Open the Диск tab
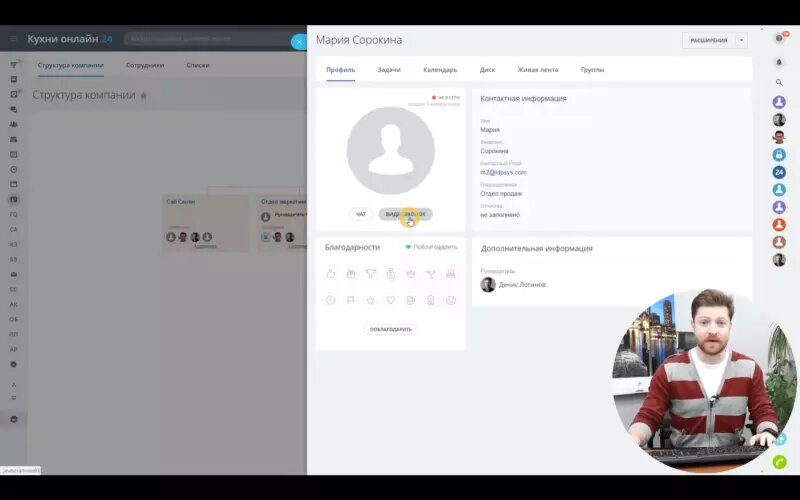800x500 pixels. (487, 70)
